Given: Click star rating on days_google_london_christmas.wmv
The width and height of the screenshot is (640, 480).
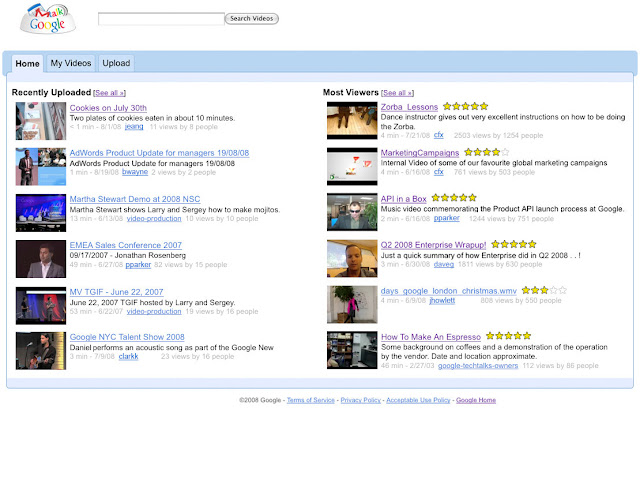Looking at the screenshot, I should (549, 290).
